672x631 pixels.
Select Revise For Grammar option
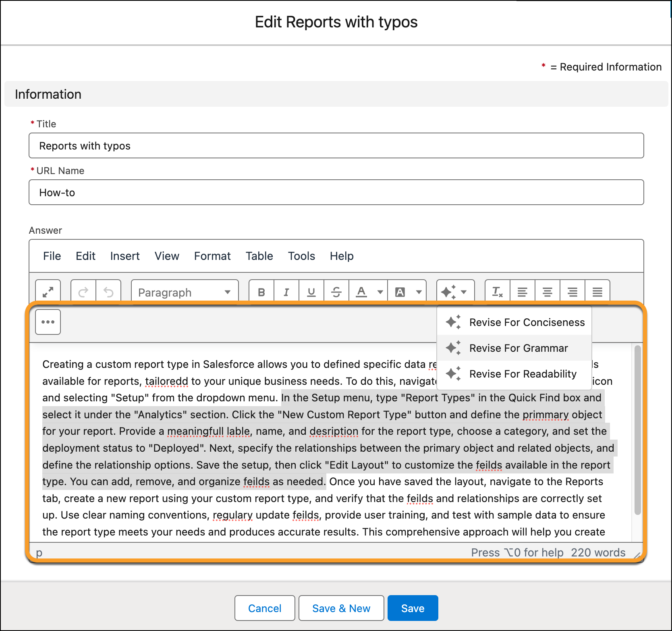click(x=518, y=348)
